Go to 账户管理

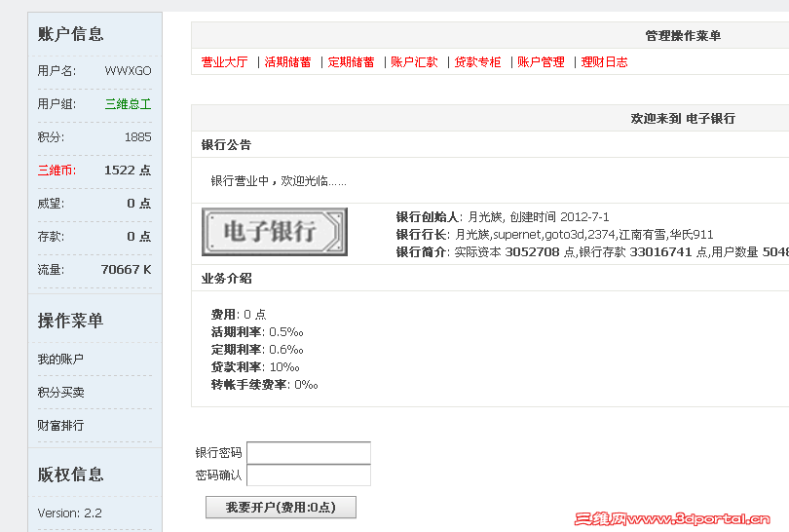(x=541, y=62)
